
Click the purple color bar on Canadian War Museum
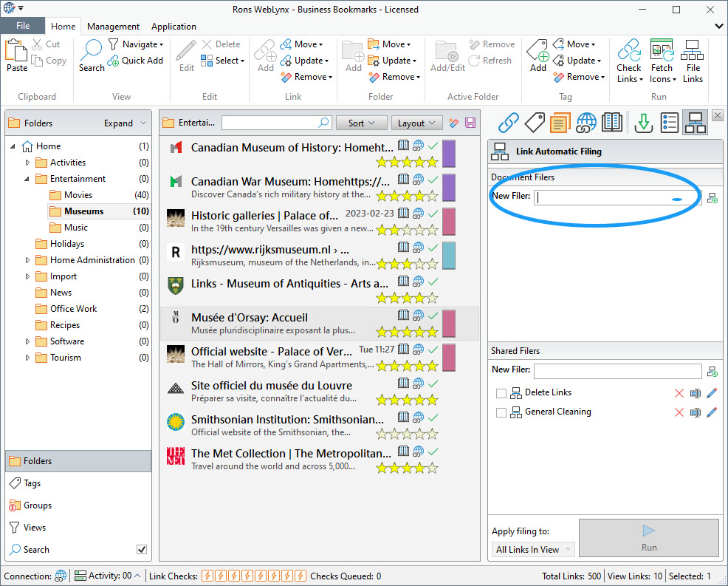[x=448, y=188]
